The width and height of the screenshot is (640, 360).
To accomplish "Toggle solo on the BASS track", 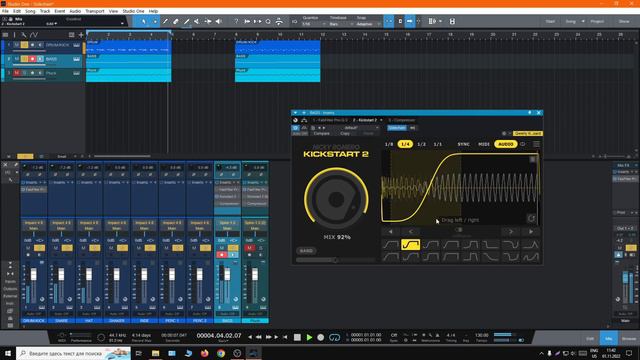I will pyautogui.click(x=24, y=59).
